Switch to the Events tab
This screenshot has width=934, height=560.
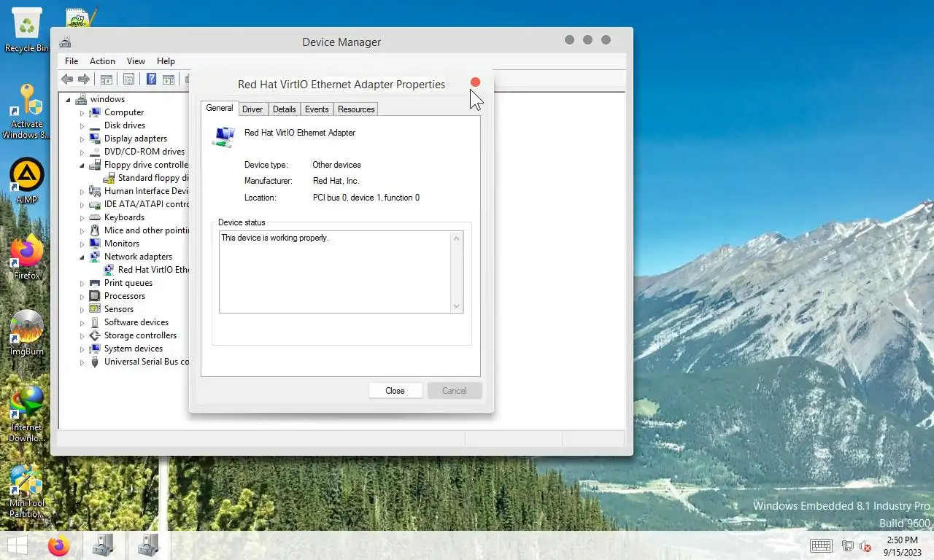(x=317, y=109)
